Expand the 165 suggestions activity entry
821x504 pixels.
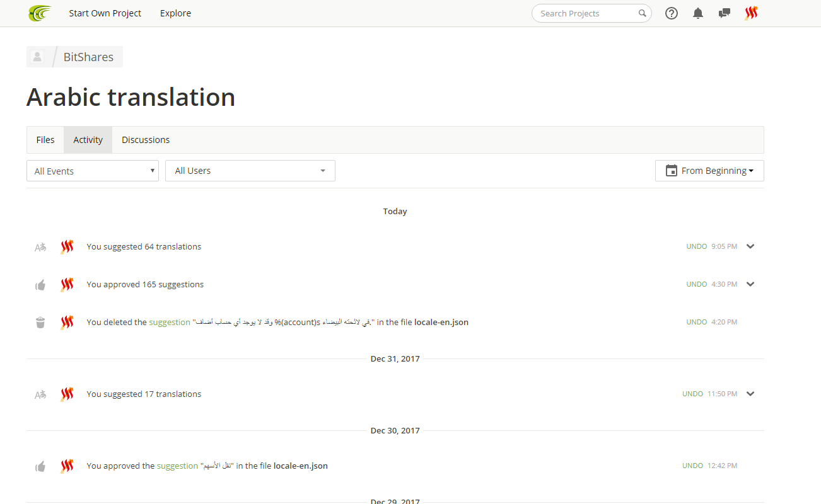pyautogui.click(x=750, y=284)
